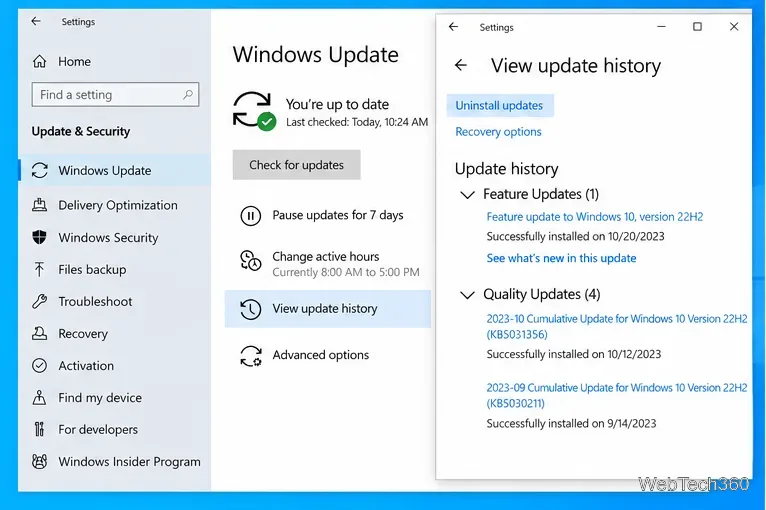Click the Update history section heading
The width and height of the screenshot is (766, 510).
pos(507,169)
